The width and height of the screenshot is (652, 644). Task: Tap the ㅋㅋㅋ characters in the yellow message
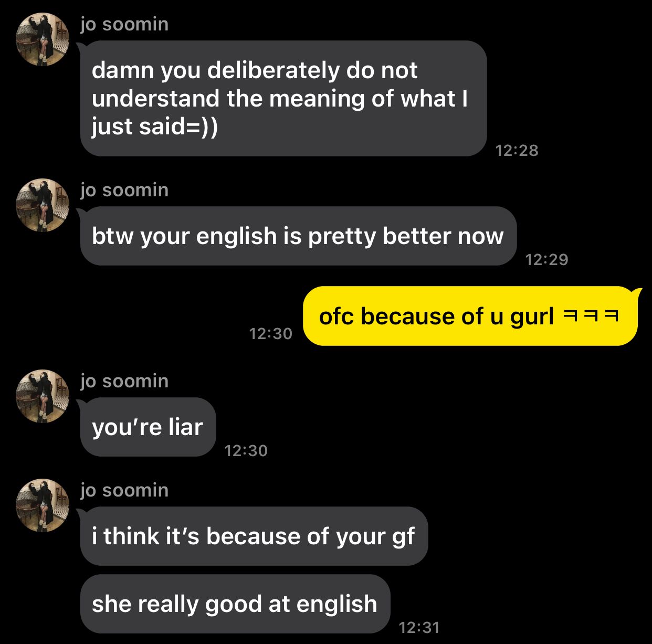[x=591, y=316]
